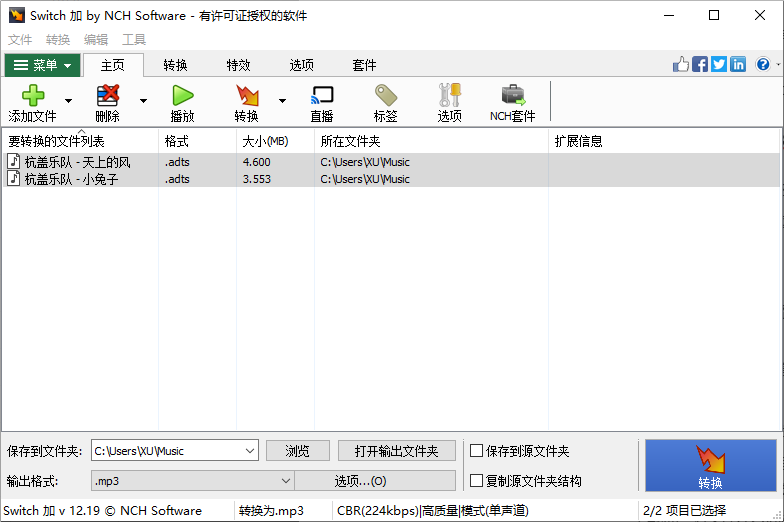Click the music file icon for 小兔子
The width and height of the screenshot is (784, 522).
[x=14, y=178]
